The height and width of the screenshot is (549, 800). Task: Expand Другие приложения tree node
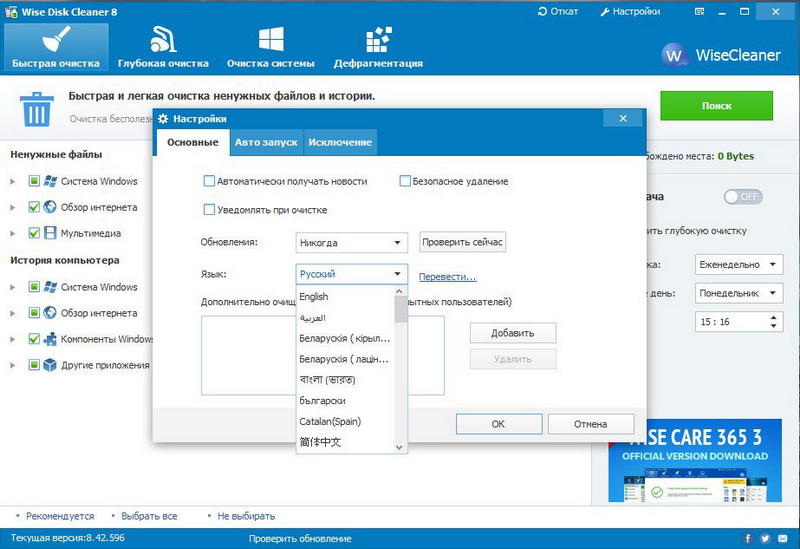[x=13, y=365]
